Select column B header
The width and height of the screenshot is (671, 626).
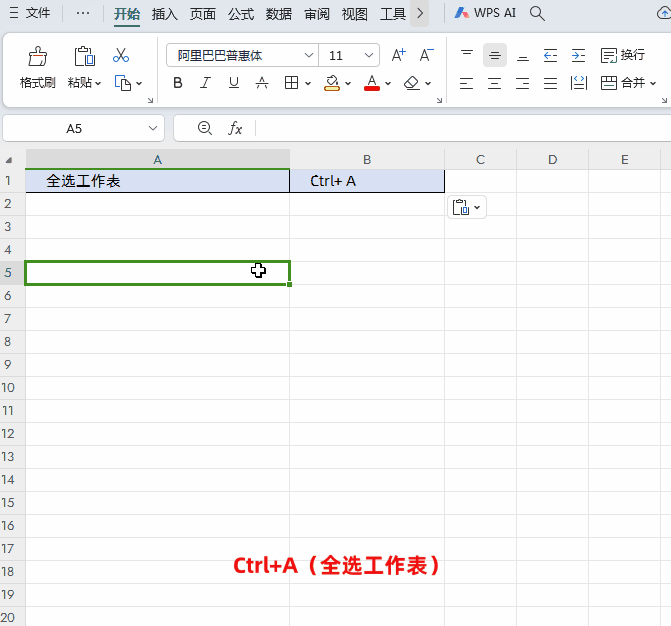367,160
